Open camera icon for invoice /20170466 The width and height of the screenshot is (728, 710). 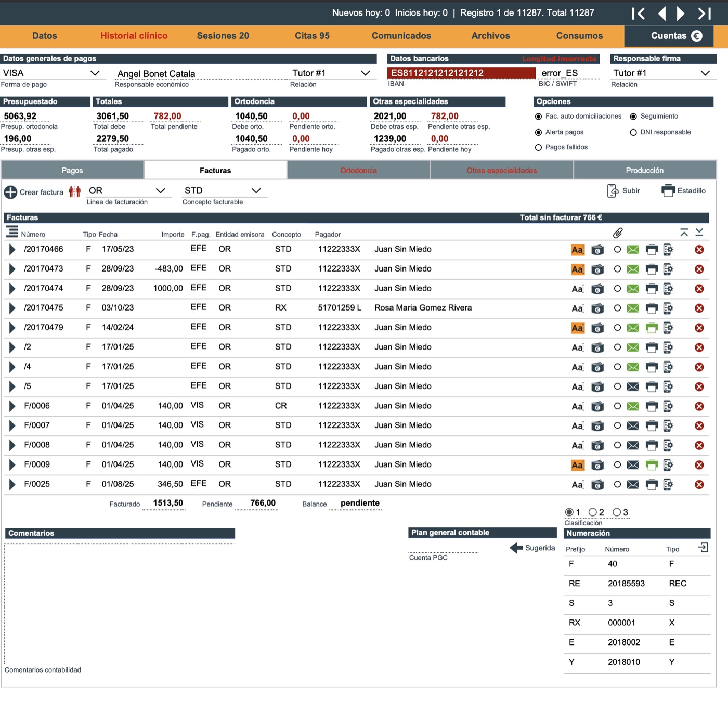(x=597, y=250)
